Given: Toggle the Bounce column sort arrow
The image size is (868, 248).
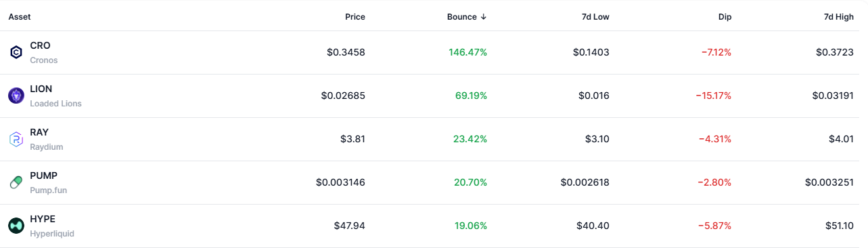Looking at the screenshot, I should (484, 17).
